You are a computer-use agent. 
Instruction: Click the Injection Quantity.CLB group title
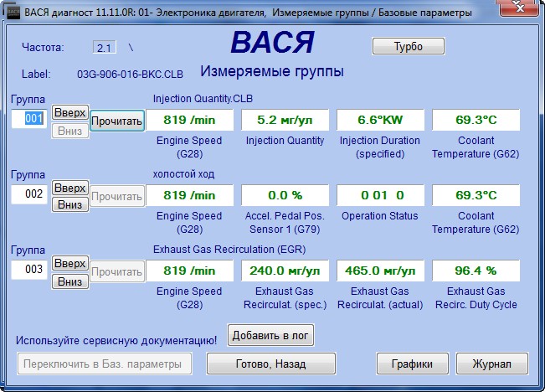[203, 99]
